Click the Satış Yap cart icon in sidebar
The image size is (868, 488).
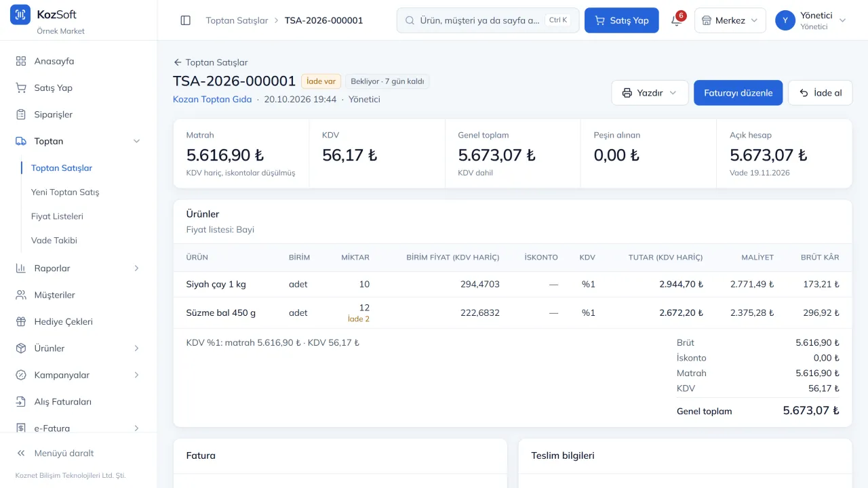tap(21, 88)
